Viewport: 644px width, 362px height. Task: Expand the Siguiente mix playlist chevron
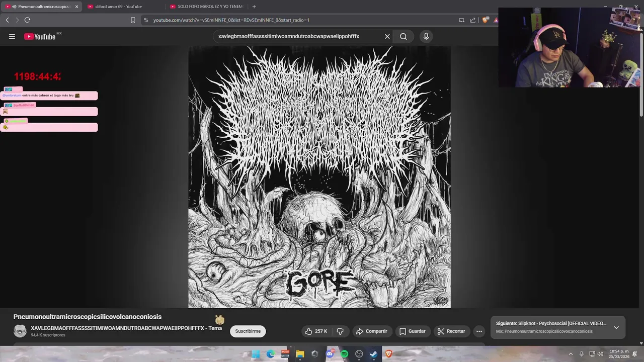pyautogui.click(x=616, y=327)
